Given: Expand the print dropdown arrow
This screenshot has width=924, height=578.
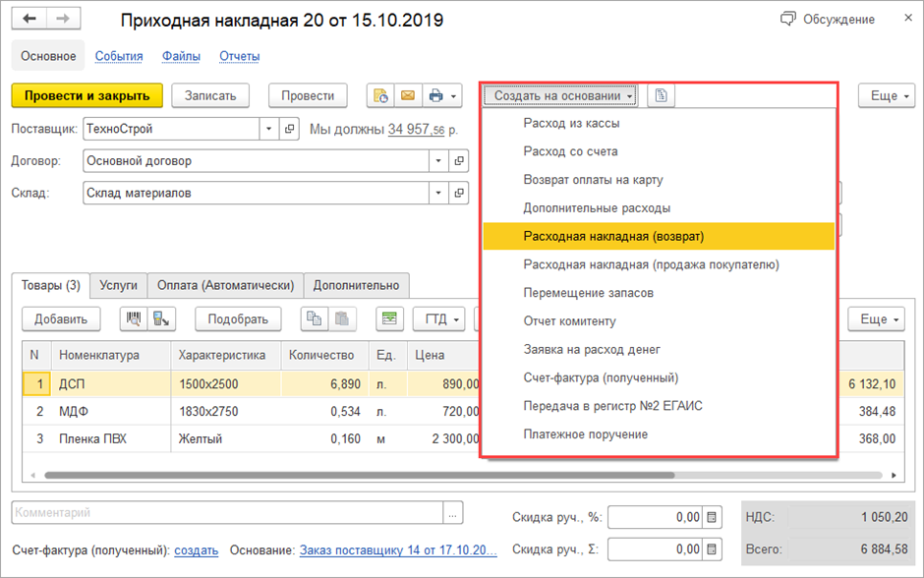Looking at the screenshot, I should click(x=454, y=96).
